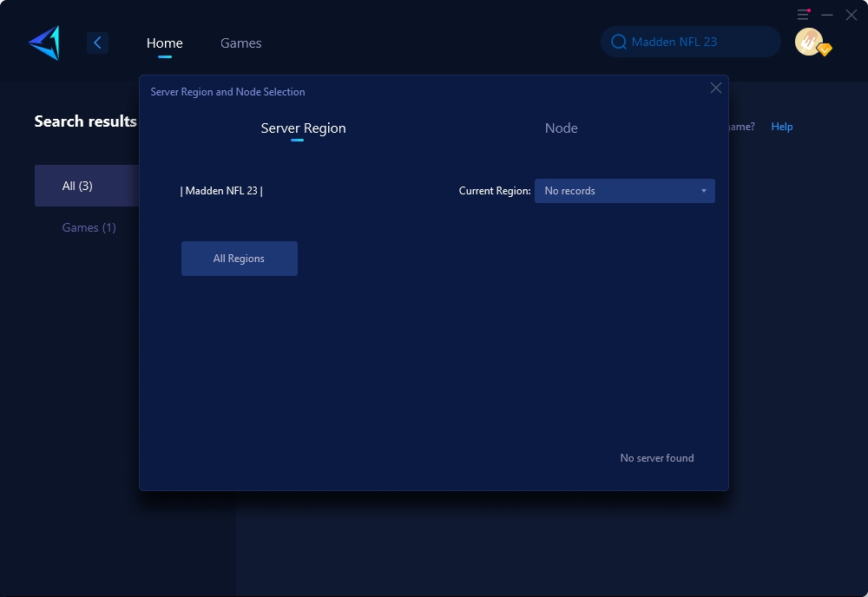Open the Home tab
The width and height of the screenshot is (868, 597).
[x=164, y=43]
